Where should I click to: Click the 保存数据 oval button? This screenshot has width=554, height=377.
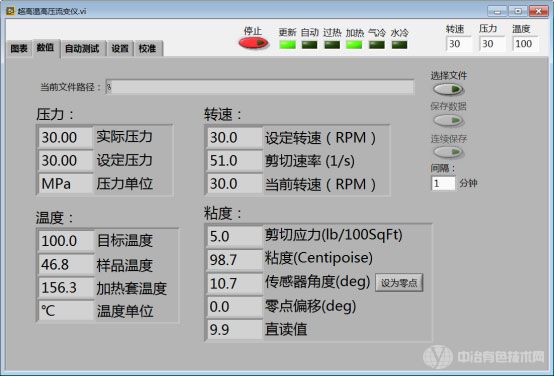pos(448,121)
